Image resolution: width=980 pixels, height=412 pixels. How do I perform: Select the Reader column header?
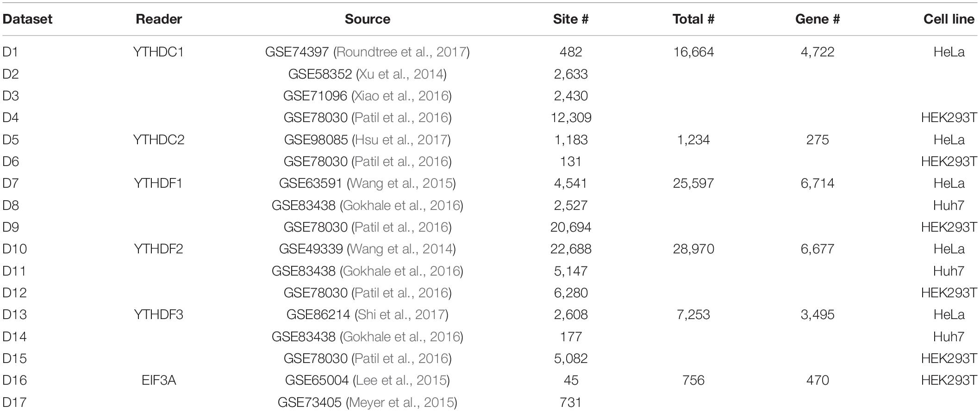[x=159, y=19]
